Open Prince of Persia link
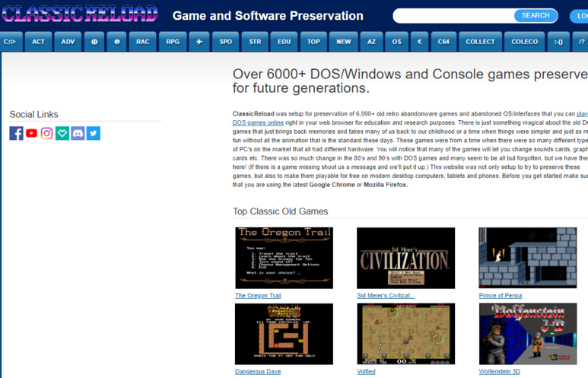 pyautogui.click(x=501, y=296)
